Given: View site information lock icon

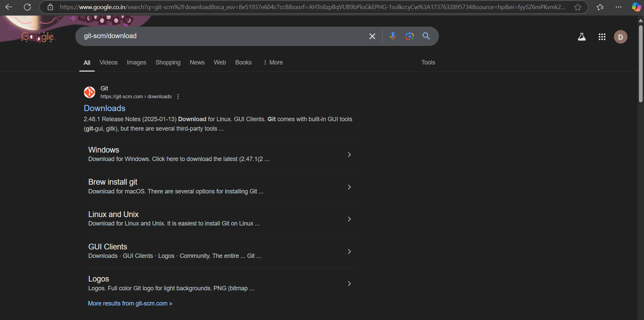Looking at the screenshot, I should tap(50, 7).
